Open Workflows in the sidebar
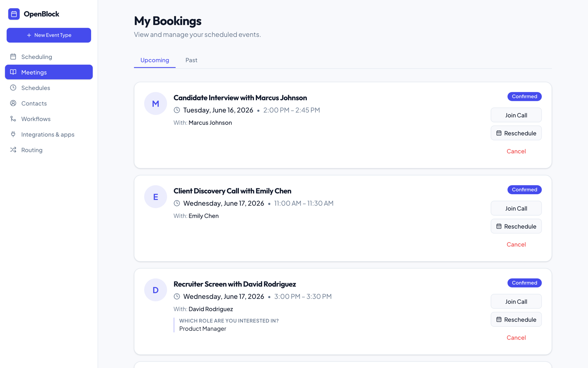 click(x=49, y=119)
